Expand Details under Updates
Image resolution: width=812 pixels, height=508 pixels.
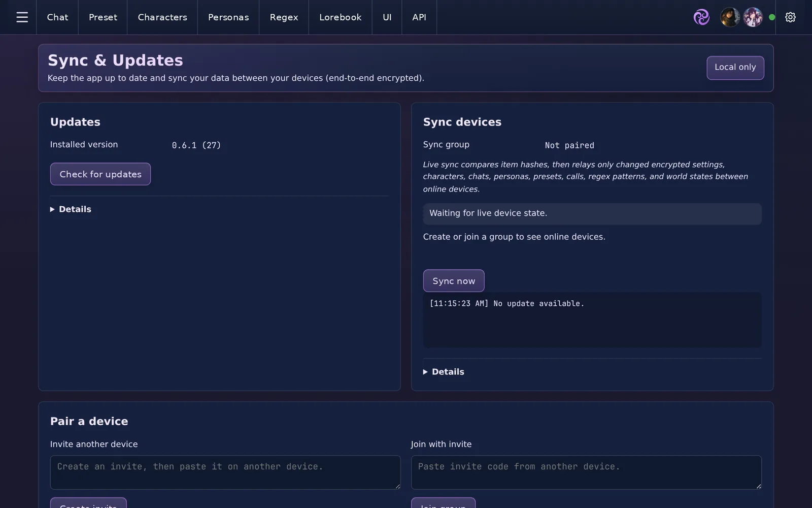tap(71, 209)
